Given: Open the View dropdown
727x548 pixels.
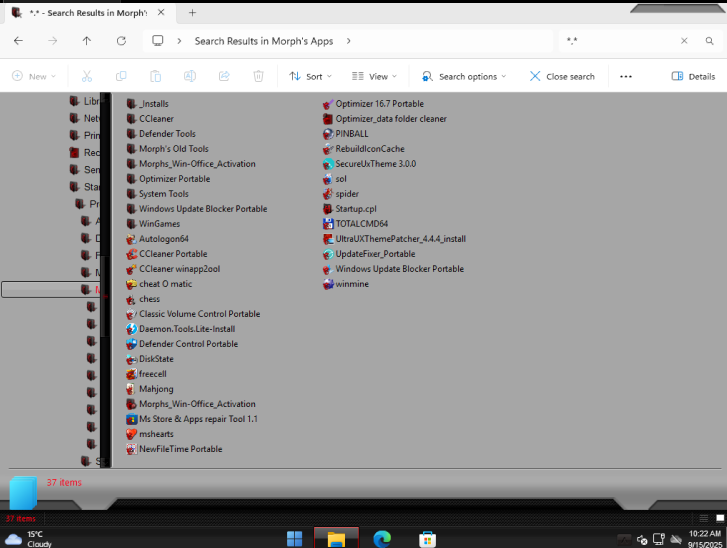Looking at the screenshot, I should [374, 76].
